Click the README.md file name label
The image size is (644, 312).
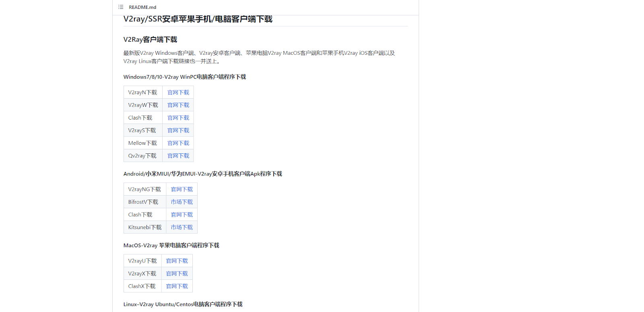click(x=142, y=7)
